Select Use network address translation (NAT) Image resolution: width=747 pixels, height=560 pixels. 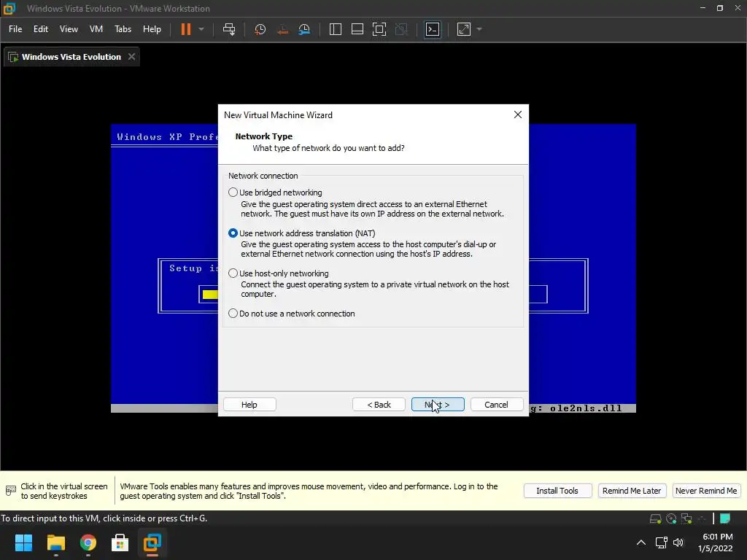point(233,233)
